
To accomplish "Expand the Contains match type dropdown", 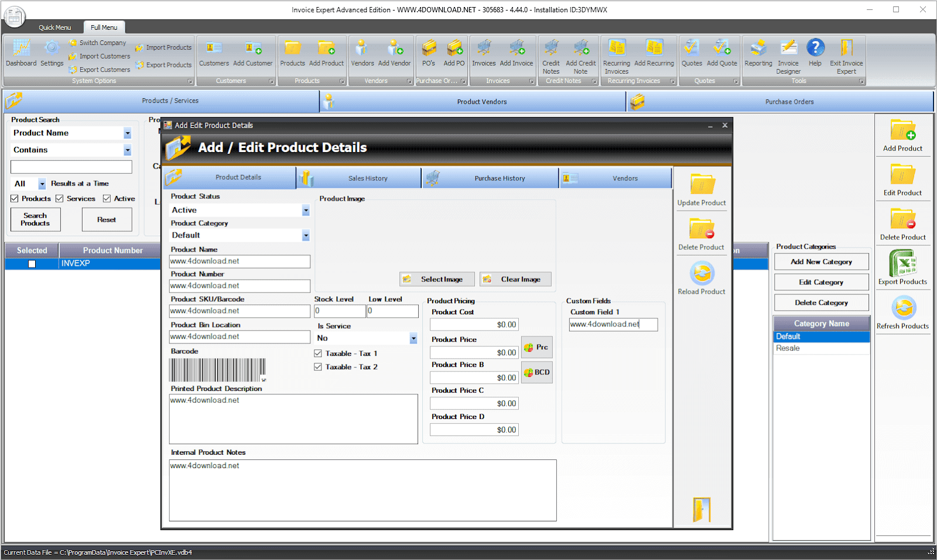I will pyautogui.click(x=127, y=150).
